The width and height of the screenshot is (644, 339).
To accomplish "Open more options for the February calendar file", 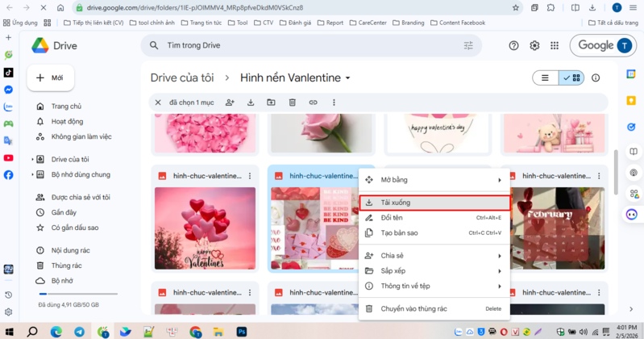I will pos(599,176).
